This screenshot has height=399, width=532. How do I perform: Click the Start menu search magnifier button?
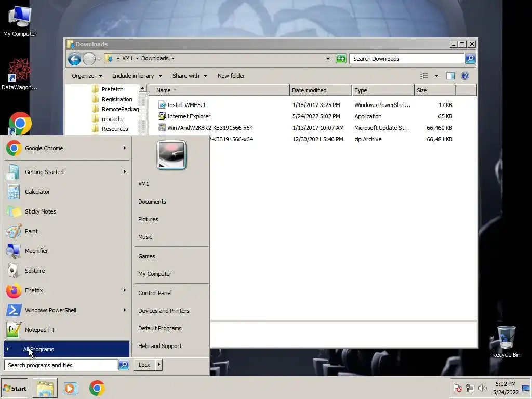[x=124, y=365]
